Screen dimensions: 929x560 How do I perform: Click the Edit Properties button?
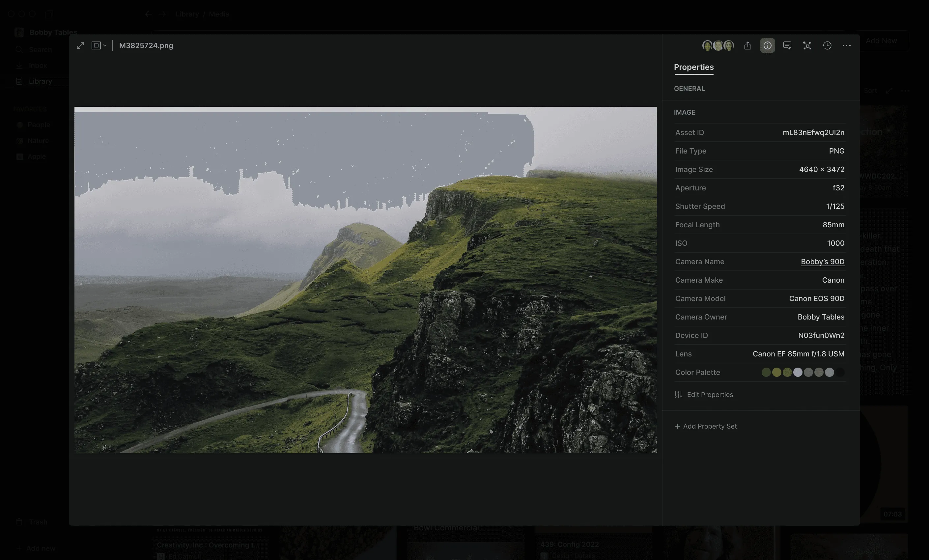(704, 394)
